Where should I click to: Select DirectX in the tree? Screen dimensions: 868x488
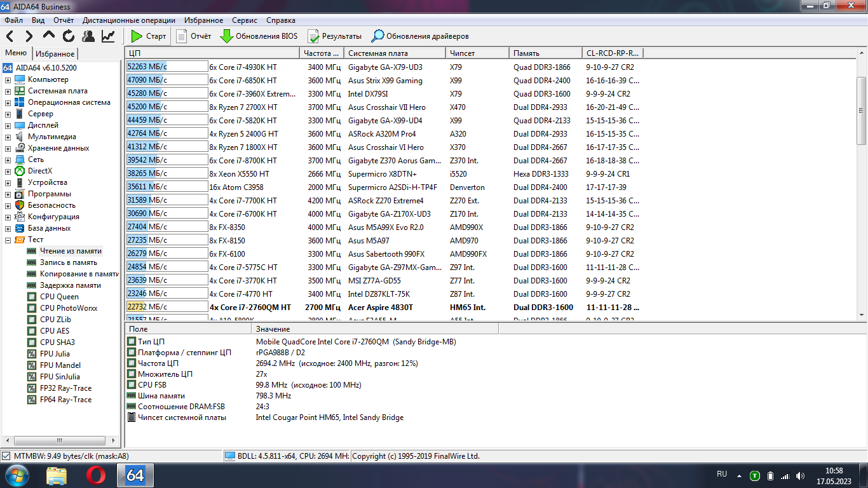click(x=40, y=171)
